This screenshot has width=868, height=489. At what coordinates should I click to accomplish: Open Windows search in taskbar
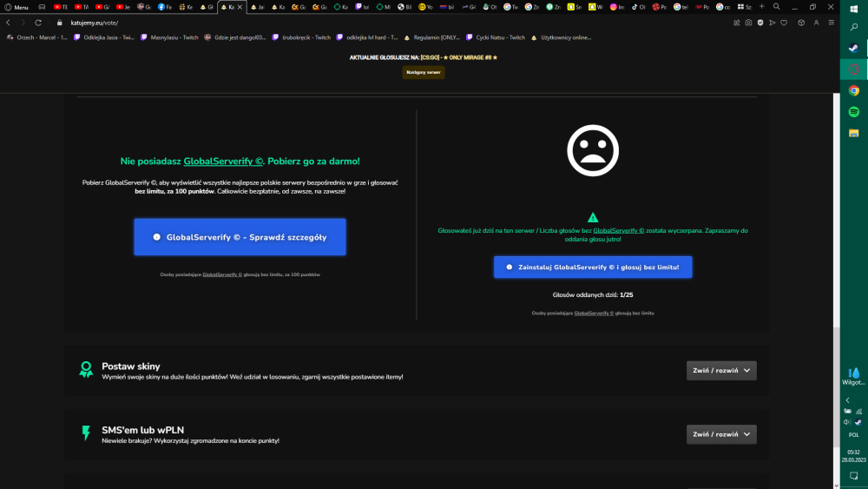pyautogui.click(x=854, y=27)
